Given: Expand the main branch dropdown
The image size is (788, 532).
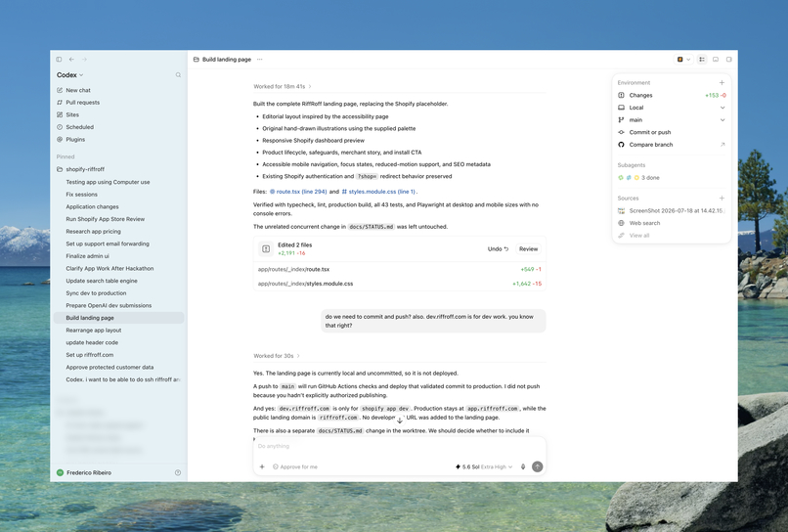Looking at the screenshot, I should (x=672, y=119).
